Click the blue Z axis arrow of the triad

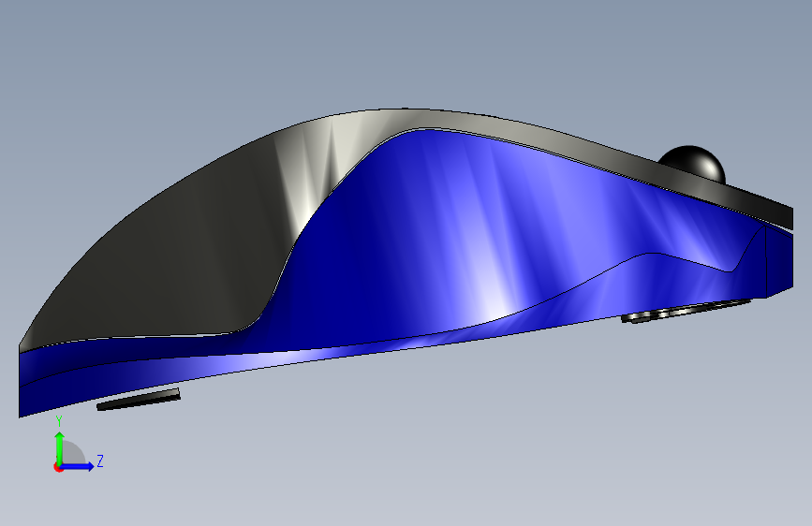coord(78,466)
